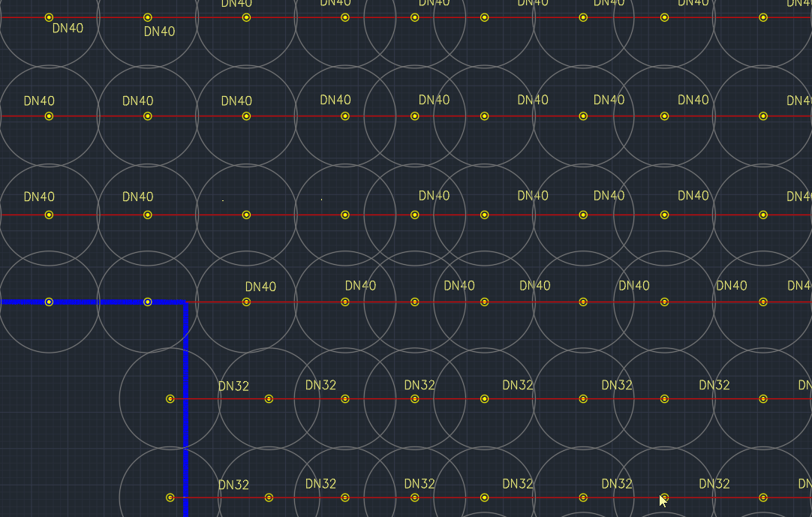Select leftmost sprinkler head in the second sprinkler row
812x517 pixels.
[x=49, y=116]
